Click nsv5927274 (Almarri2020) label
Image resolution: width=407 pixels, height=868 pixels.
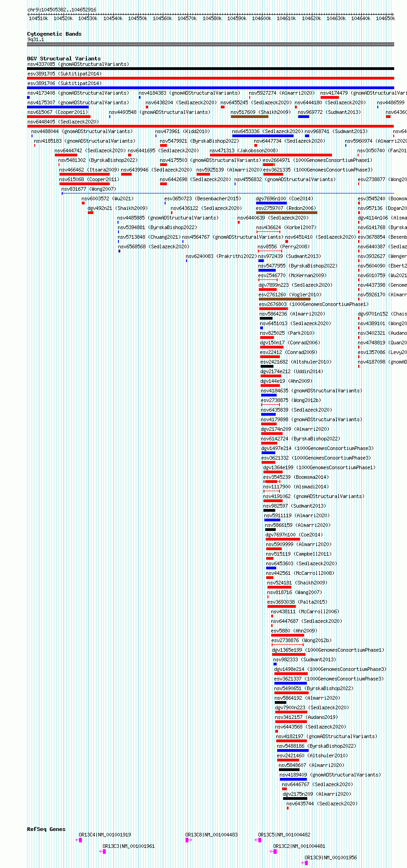point(282,93)
